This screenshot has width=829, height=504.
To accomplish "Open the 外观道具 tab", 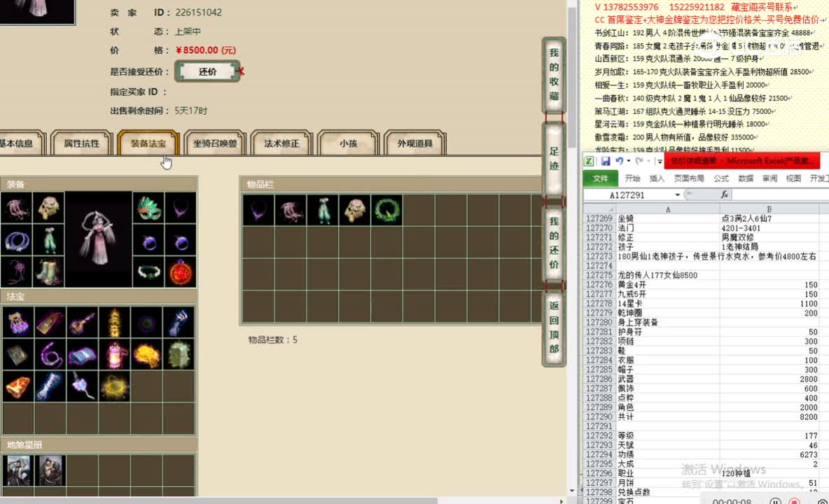I will tap(415, 143).
